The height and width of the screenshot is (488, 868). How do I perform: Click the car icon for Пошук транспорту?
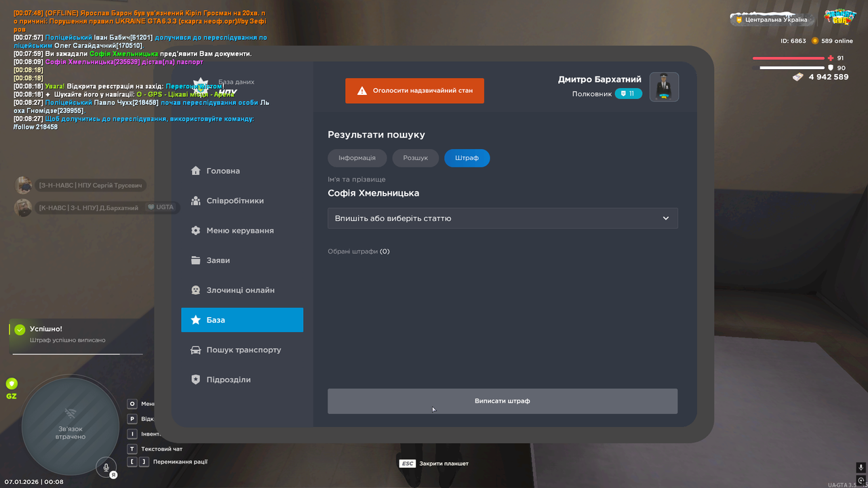coord(196,350)
